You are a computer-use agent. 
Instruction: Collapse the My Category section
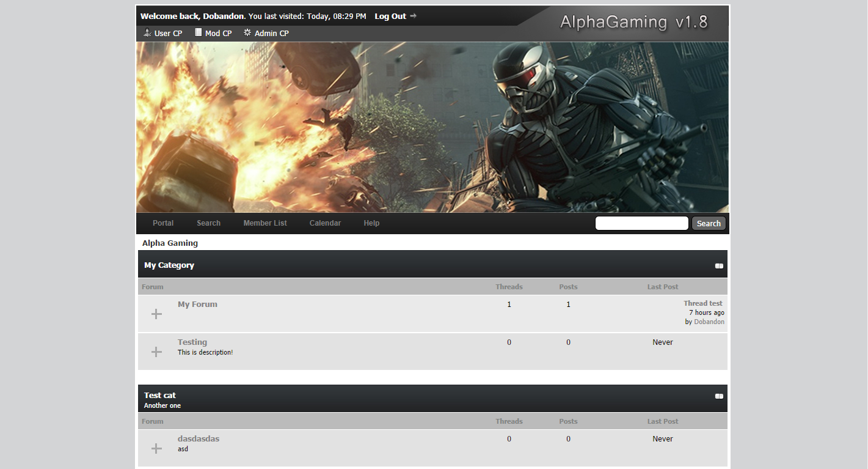pyautogui.click(x=719, y=266)
